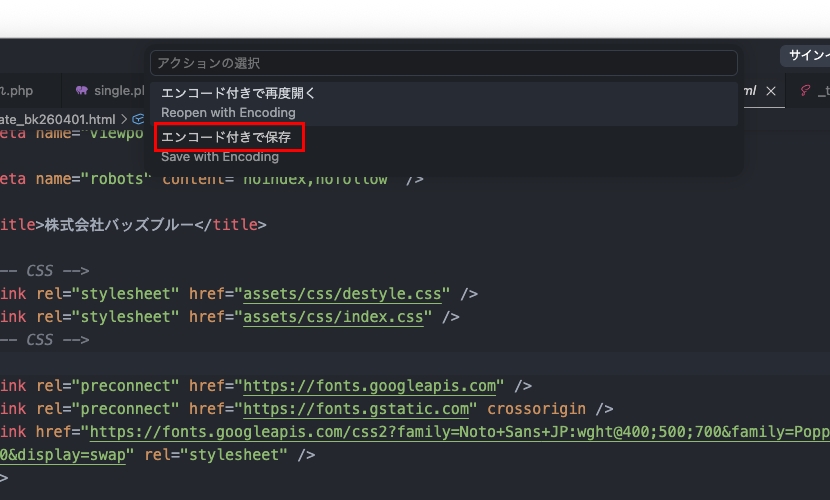Follow the assets/css/destyle.css link
Image resolution: width=830 pixels, height=500 pixels.
[342, 294]
